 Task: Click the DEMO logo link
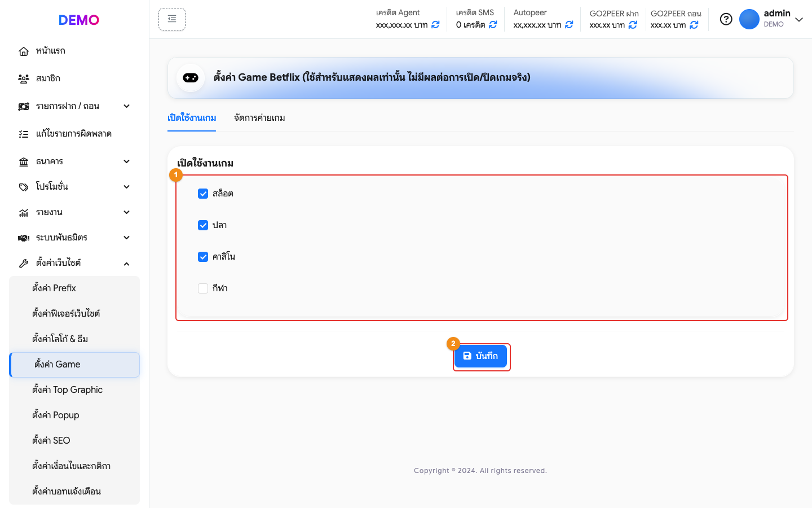[x=79, y=20]
